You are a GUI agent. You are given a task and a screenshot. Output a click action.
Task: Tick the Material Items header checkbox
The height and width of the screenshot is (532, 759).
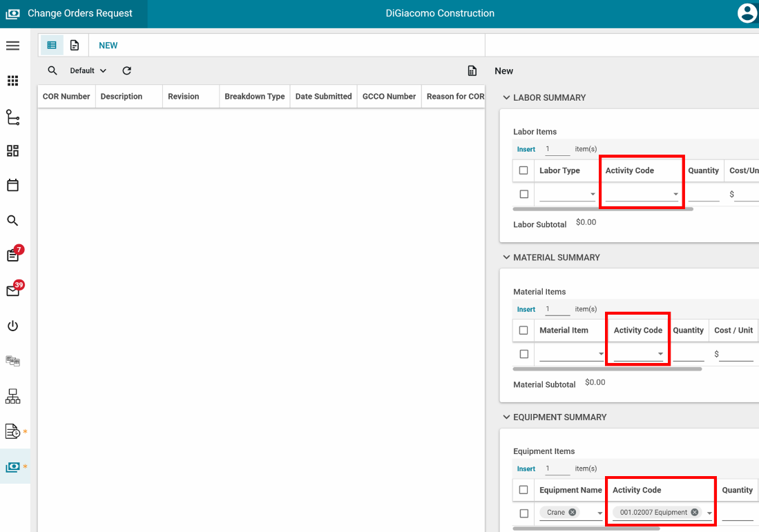523,330
